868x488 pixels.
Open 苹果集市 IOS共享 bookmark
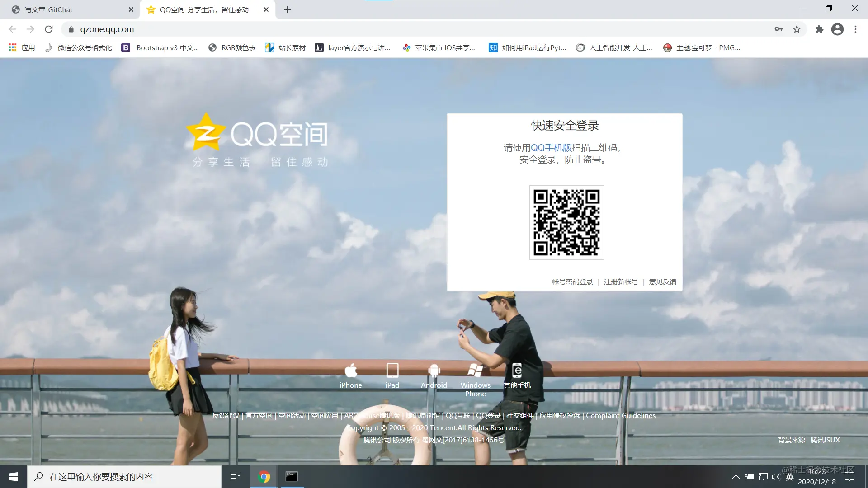(x=439, y=47)
